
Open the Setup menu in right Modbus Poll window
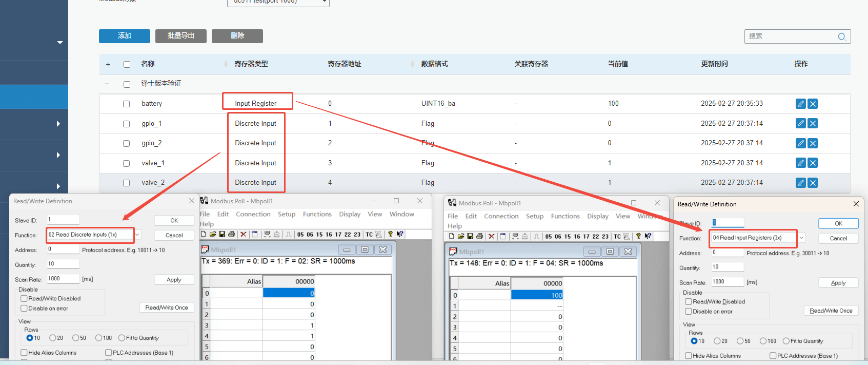pyautogui.click(x=534, y=216)
